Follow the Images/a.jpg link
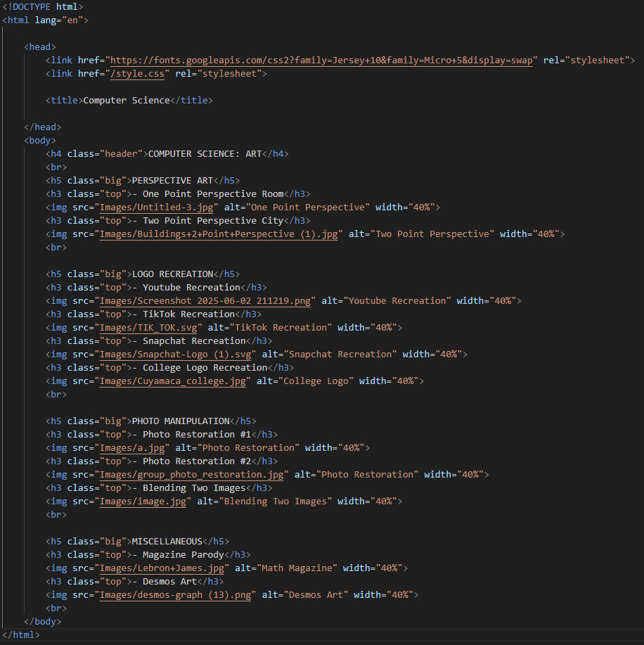644x645 pixels. tap(134, 447)
